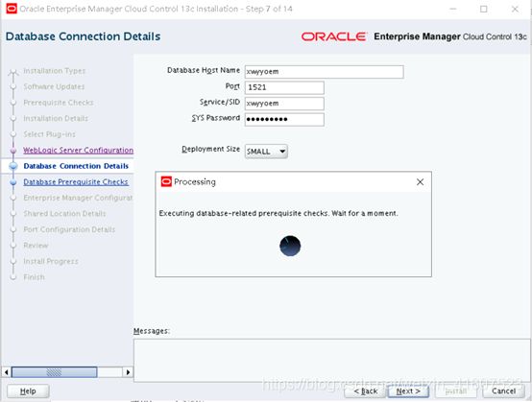Close the Processing dialog

tap(420, 182)
